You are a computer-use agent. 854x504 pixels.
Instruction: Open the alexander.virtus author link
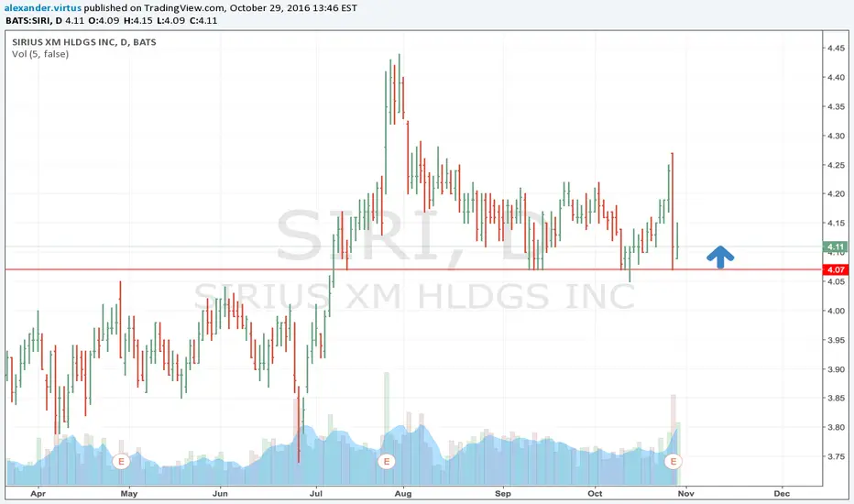click(43, 8)
